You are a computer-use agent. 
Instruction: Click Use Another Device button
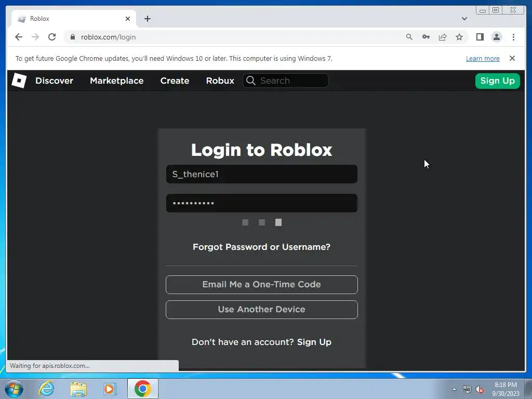(x=262, y=310)
